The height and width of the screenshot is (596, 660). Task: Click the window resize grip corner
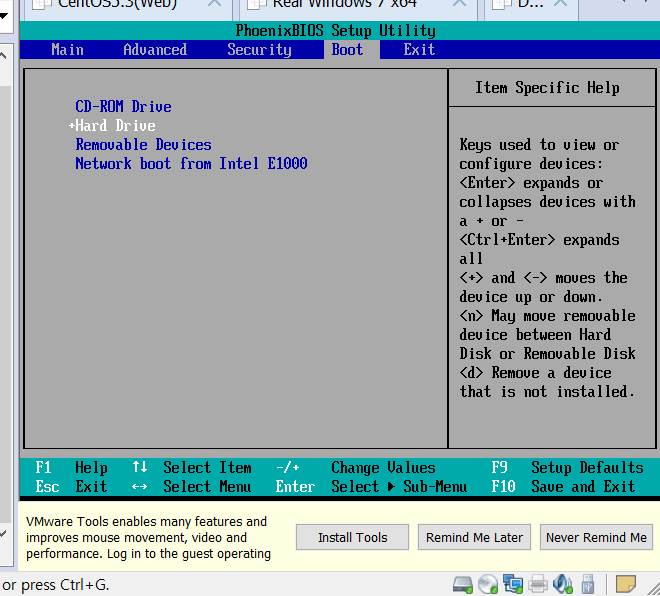coord(654,589)
